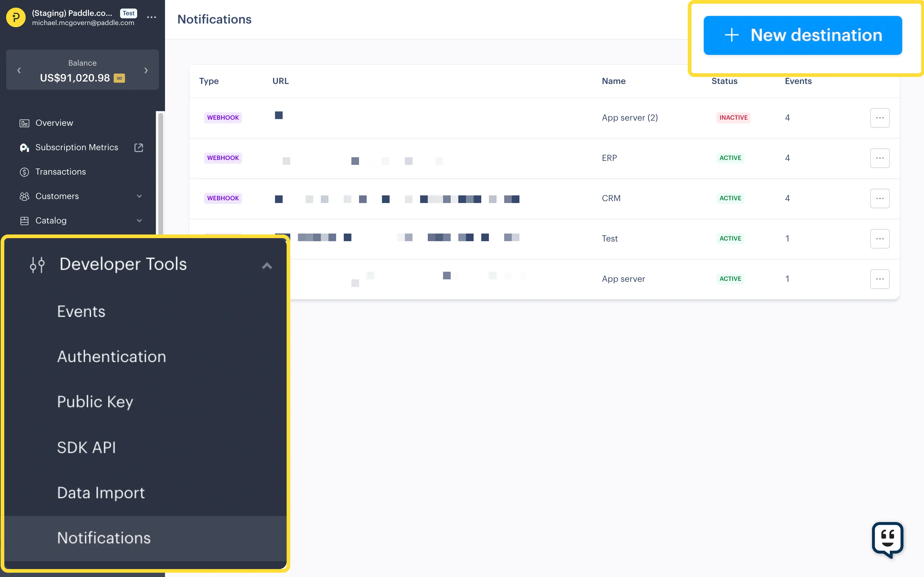Expand the Catalog sidebar section
Screen dimensions: 924x577
[x=139, y=220]
